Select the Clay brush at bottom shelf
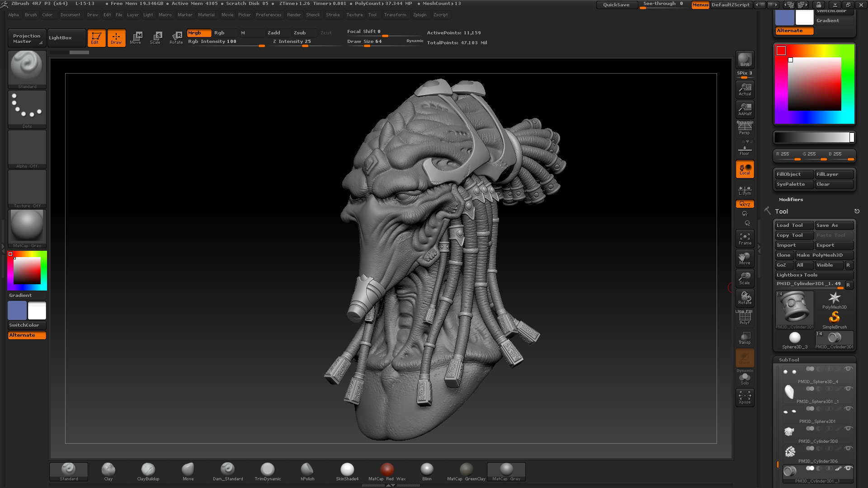Screen dimensions: 868x488 tap(108, 472)
